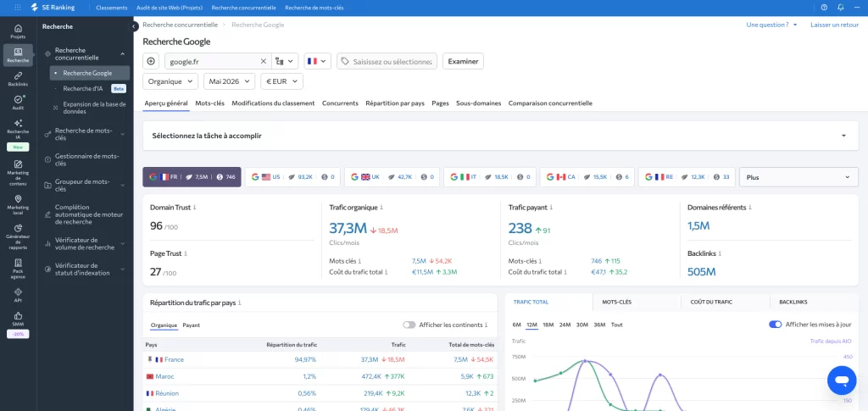The image size is (868, 411).
Task: Select the Google RE database chip
Action: coord(687,177)
